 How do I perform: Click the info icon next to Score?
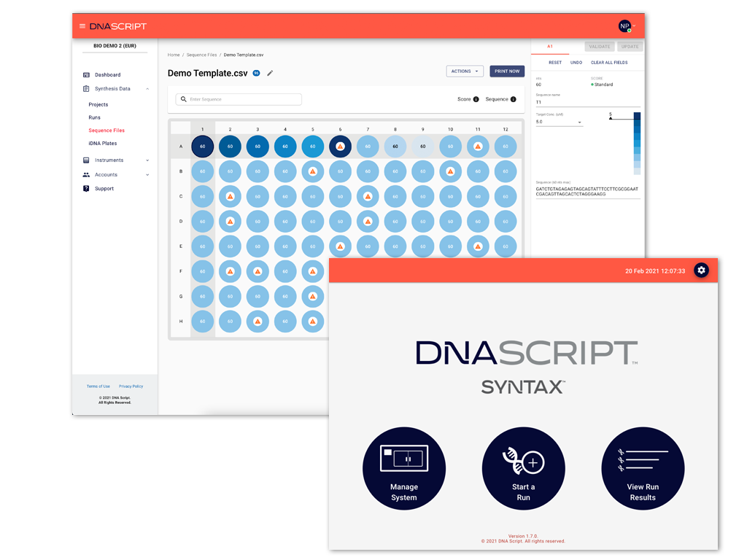pyautogui.click(x=476, y=99)
